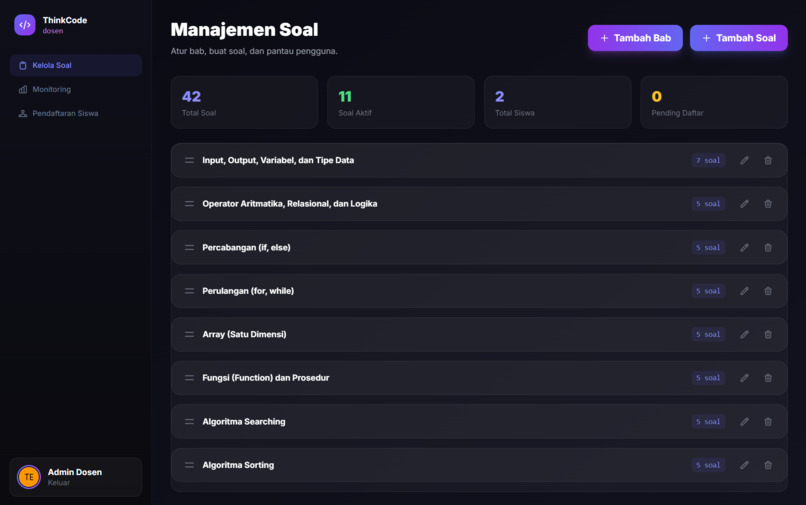The height and width of the screenshot is (505, 806).
Task: Click the Manajemen Soal heading
Action: click(244, 30)
